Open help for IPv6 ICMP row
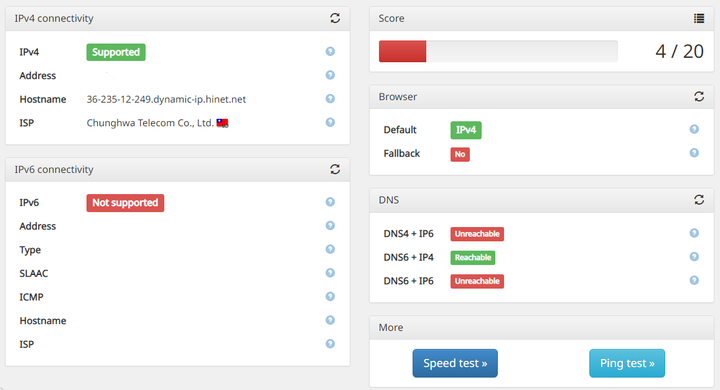Image resolution: width=720 pixels, height=390 pixels. 330,296
